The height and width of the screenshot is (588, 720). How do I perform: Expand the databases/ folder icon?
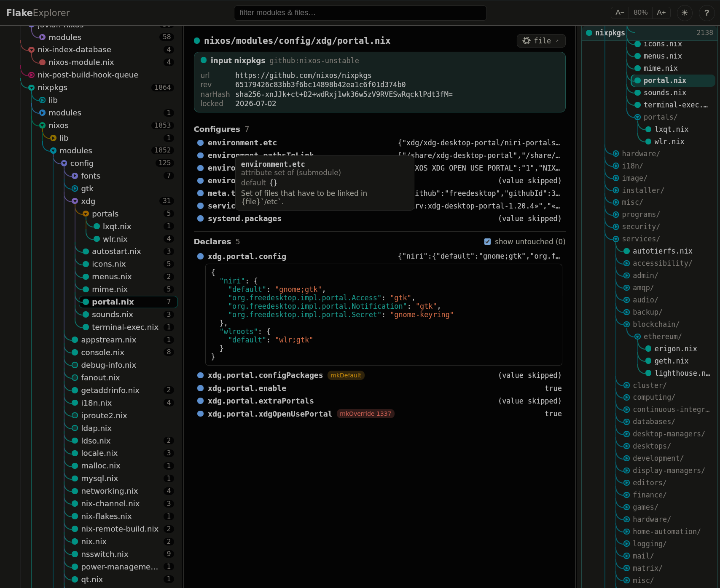tap(626, 422)
